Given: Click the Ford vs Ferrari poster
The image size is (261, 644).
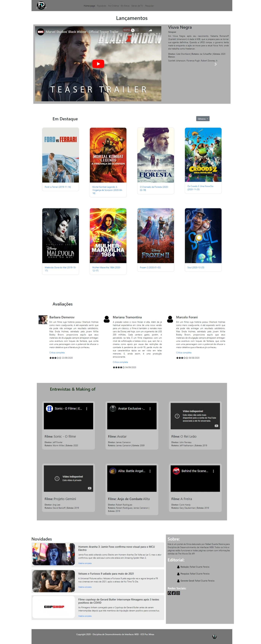Looking at the screenshot, I should [60, 155].
